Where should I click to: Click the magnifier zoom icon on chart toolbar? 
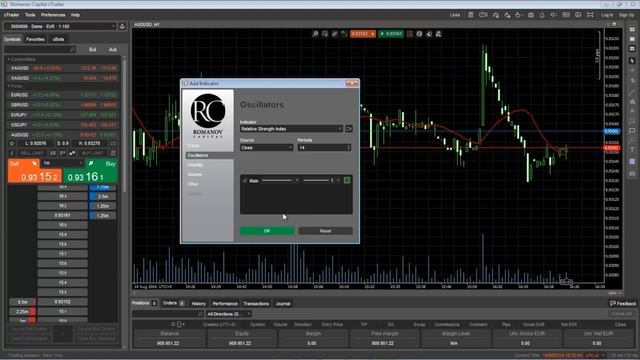[x=316, y=34]
